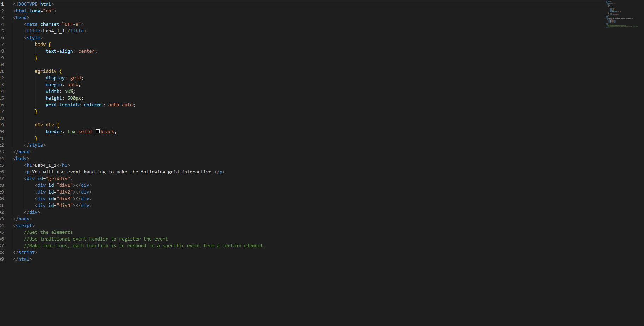Click the html lang="en" tag
Viewport: 644px width, 326px height.
[35, 11]
